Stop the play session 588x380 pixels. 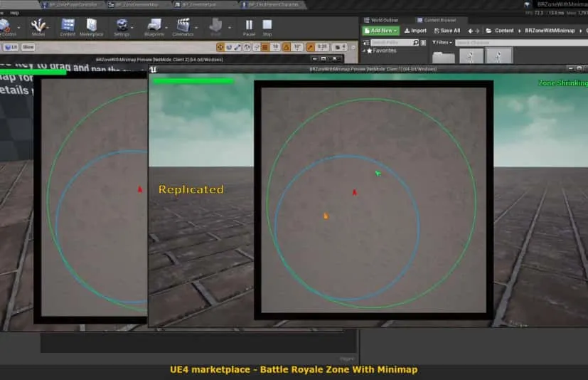(x=267, y=28)
